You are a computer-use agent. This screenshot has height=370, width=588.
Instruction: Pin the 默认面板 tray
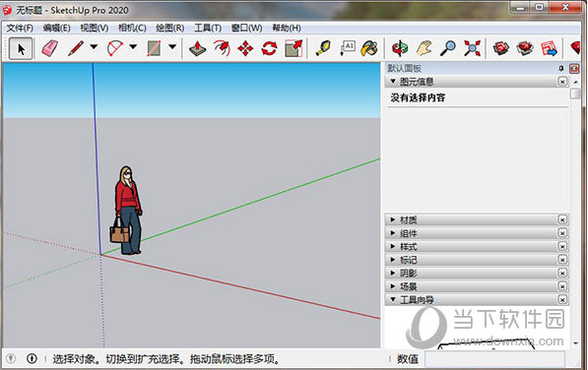tap(561, 68)
